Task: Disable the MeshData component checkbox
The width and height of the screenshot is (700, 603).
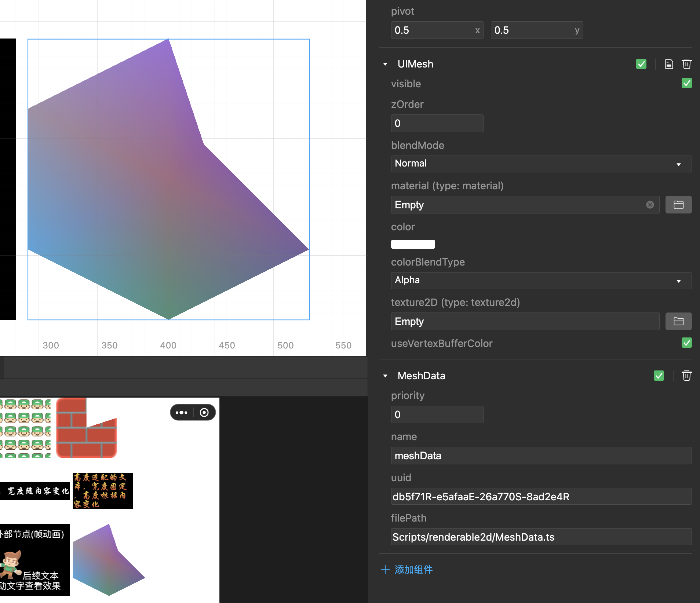Action: pos(659,376)
